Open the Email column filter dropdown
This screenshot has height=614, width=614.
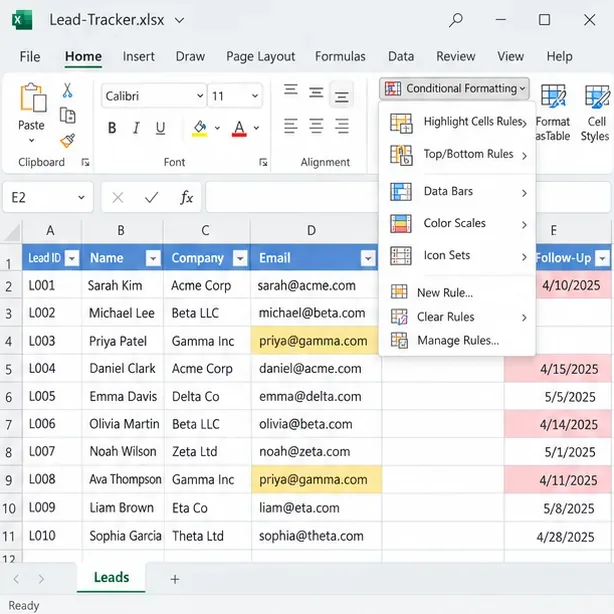tap(368, 258)
